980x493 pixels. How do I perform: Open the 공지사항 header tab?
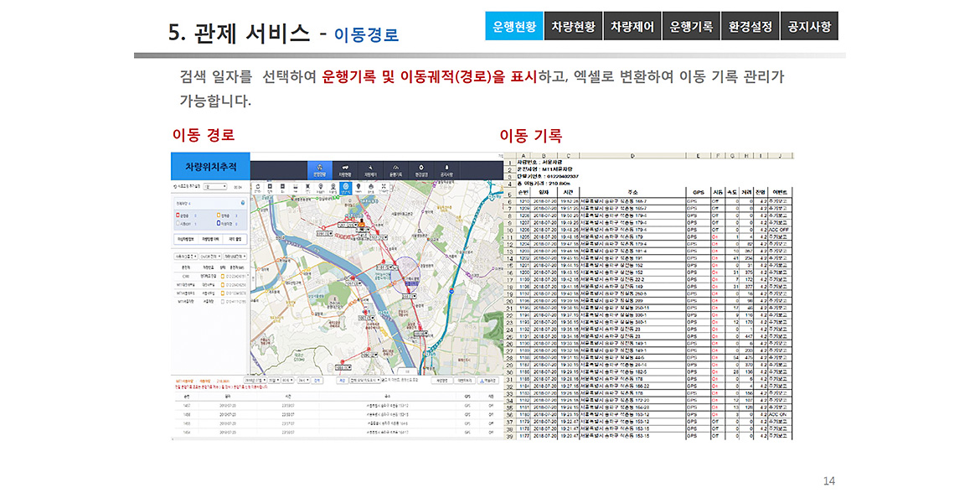pyautogui.click(x=809, y=27)
